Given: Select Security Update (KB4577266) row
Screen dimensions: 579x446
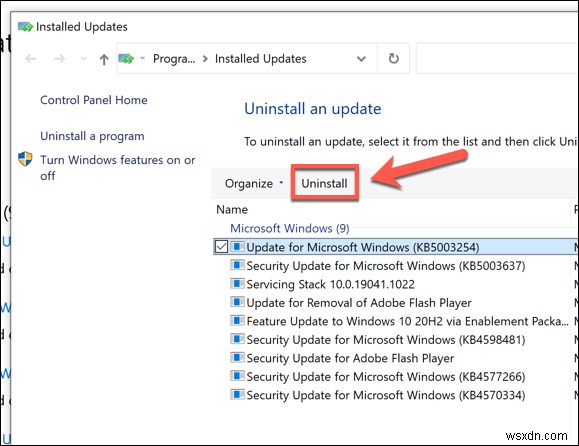Looking at the screenshot, I should pos(386,377).
